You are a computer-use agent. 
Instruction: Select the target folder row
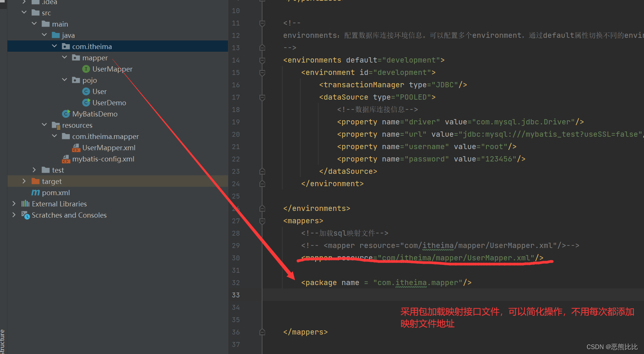point(118,181)
